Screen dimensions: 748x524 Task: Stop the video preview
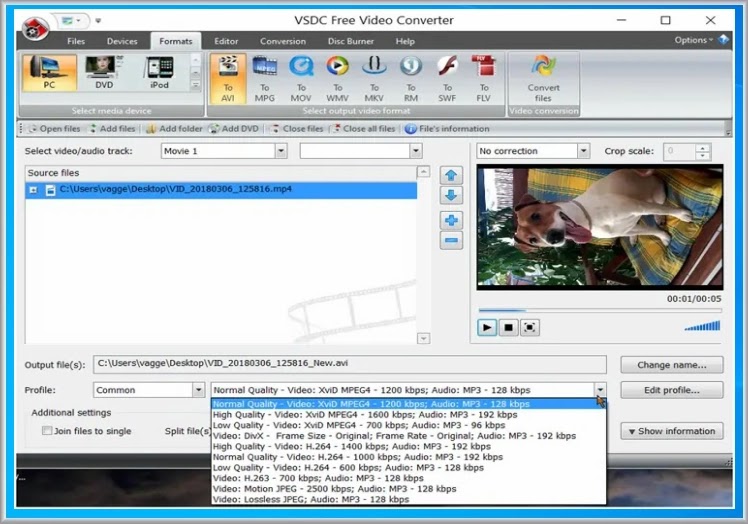tap(509, 327)
